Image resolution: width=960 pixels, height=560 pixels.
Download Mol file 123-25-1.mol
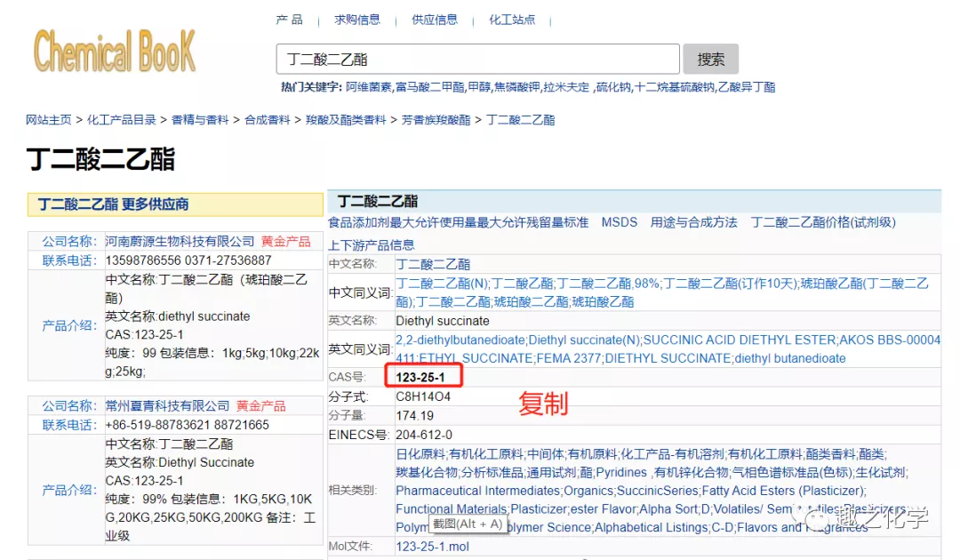tap(432, 547)
